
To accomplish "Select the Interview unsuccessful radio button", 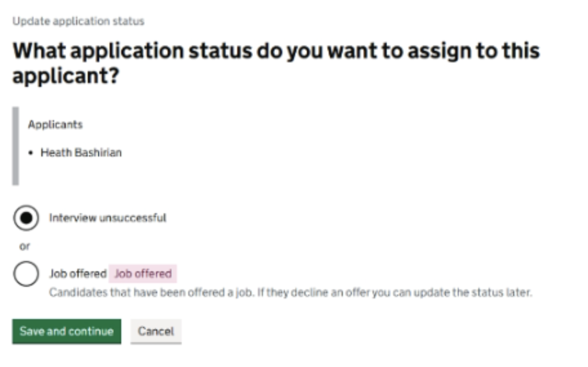I will click(26, 218).
